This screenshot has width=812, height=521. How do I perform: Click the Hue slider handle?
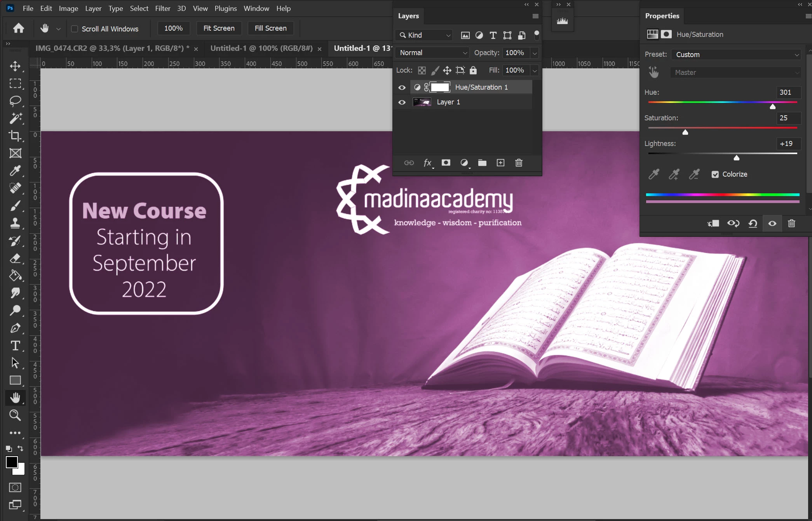(772, 106)
